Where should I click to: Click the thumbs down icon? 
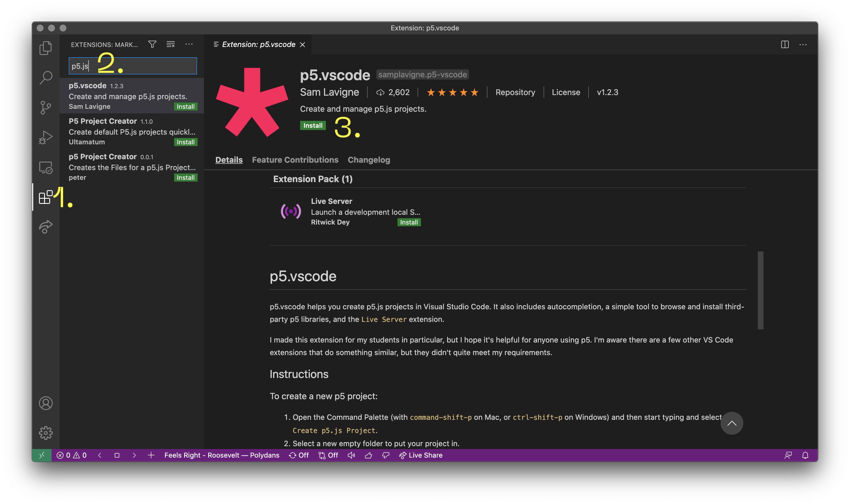385,455
